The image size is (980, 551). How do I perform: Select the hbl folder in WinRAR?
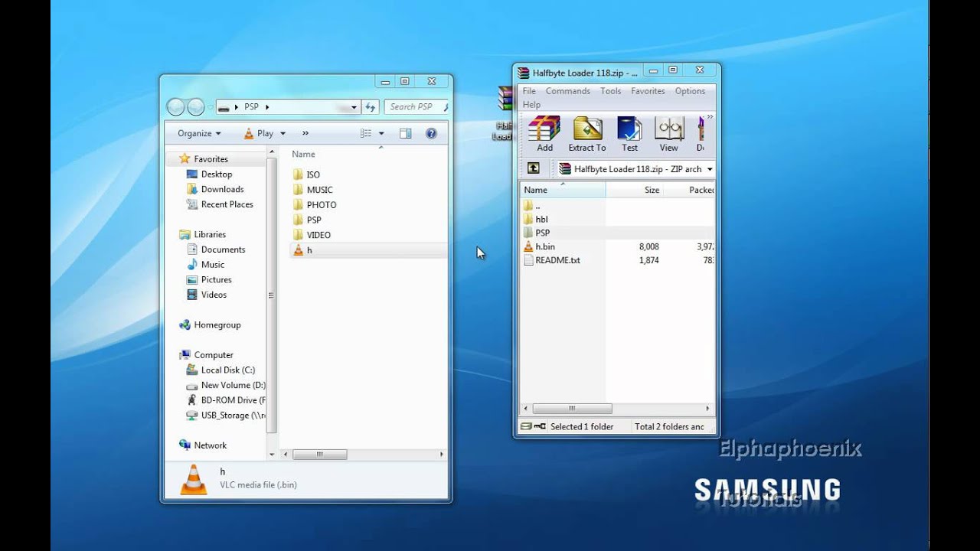coord(536,219)
